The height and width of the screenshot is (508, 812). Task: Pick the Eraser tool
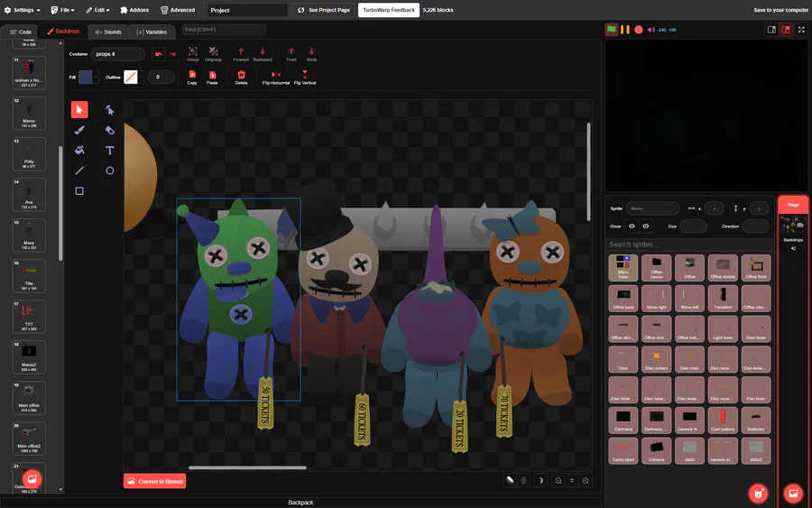tap(109, 130)
